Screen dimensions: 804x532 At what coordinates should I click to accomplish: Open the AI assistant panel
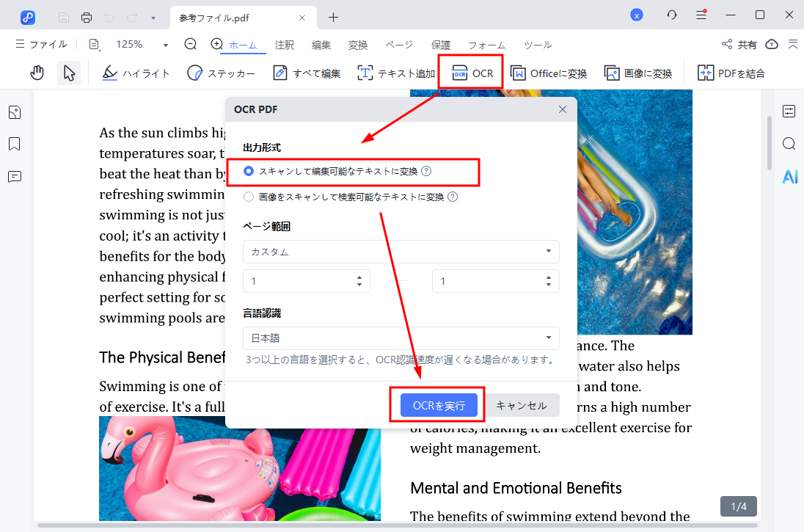tap(789, 176)
